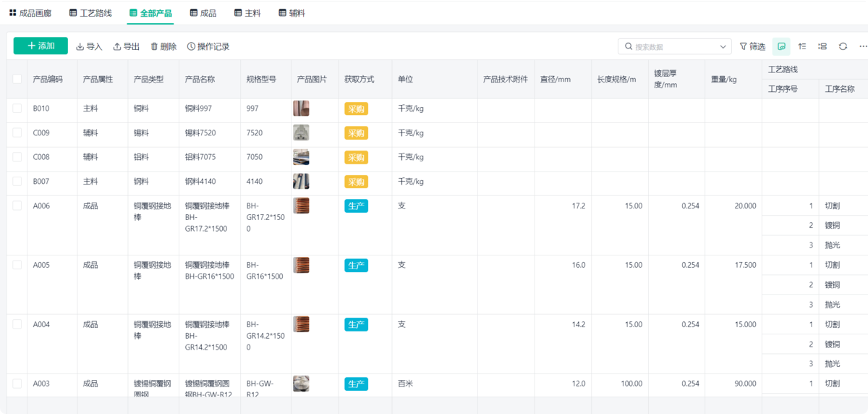Click the green 添加 button

41,46
